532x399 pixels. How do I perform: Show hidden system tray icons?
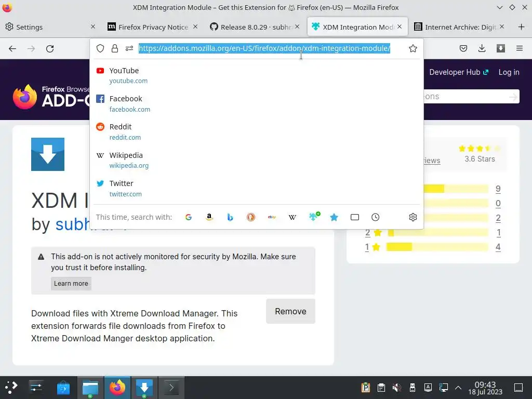coord(458,388)
